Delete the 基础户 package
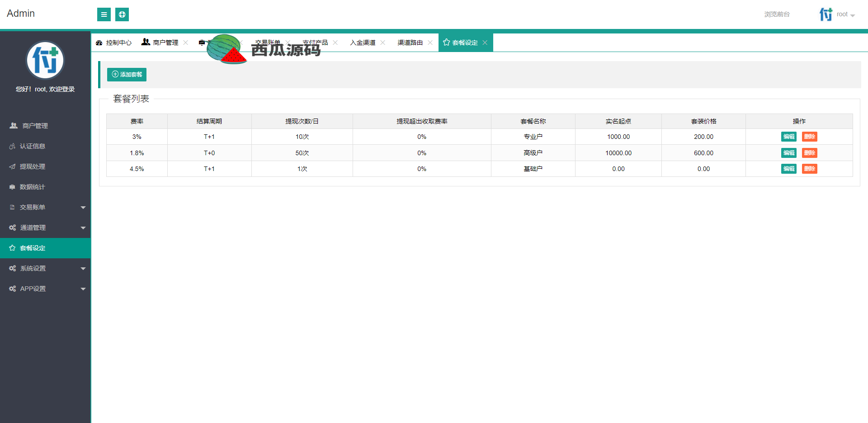The image size is (868, 423). point(810,169)
